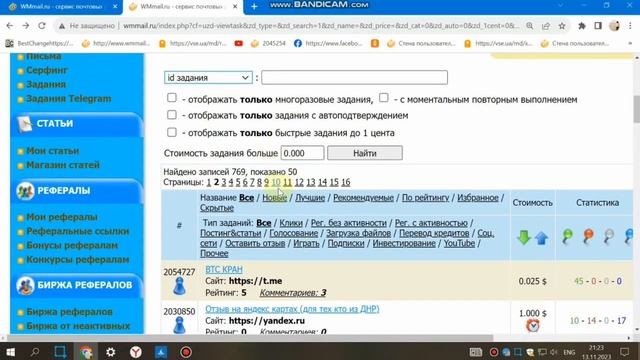Click the horizontal page scrollbar
The width and height of the screenshot is (640, 360).
pos(250,338)
